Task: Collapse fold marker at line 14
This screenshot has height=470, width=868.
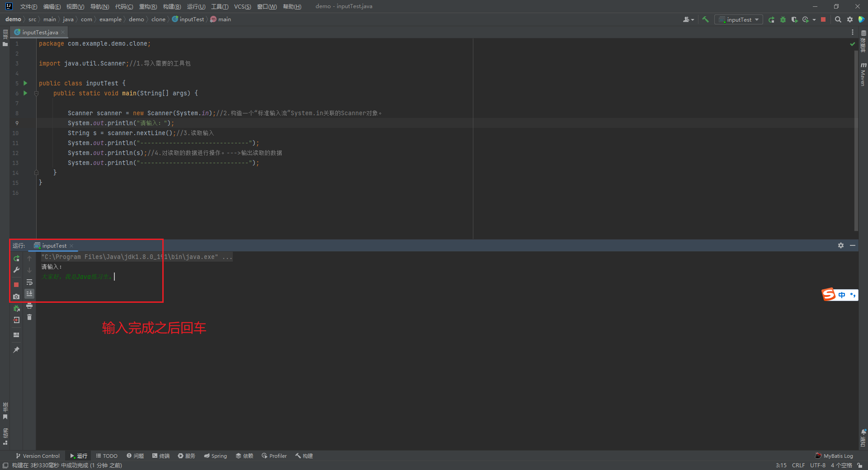Action: (37, 173)
